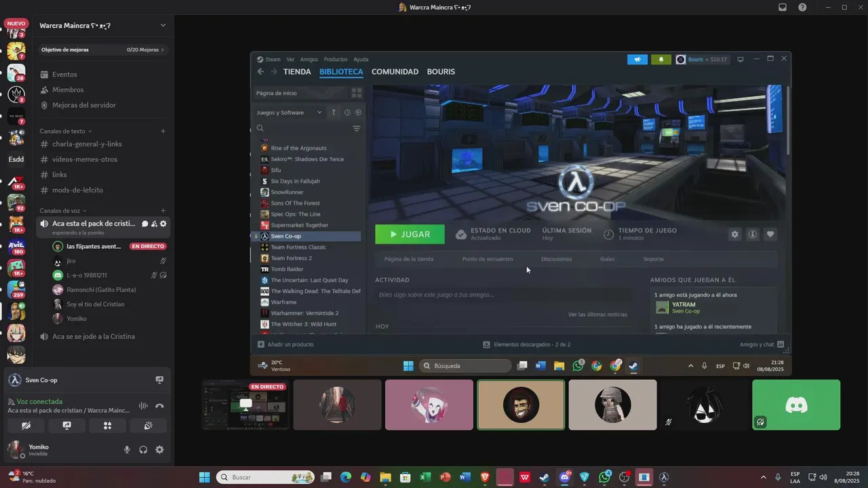
Task: Click user Soy el tio del Cristian
Action: 109,304
